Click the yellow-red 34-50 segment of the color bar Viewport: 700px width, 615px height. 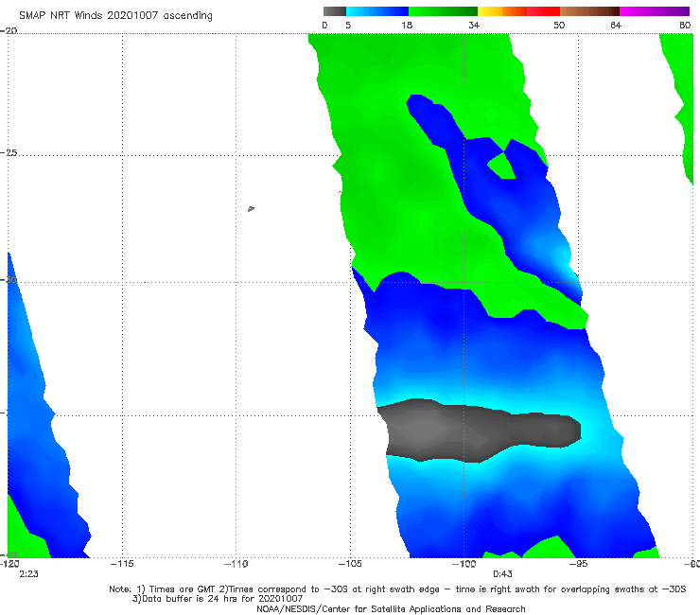point(518,11)
